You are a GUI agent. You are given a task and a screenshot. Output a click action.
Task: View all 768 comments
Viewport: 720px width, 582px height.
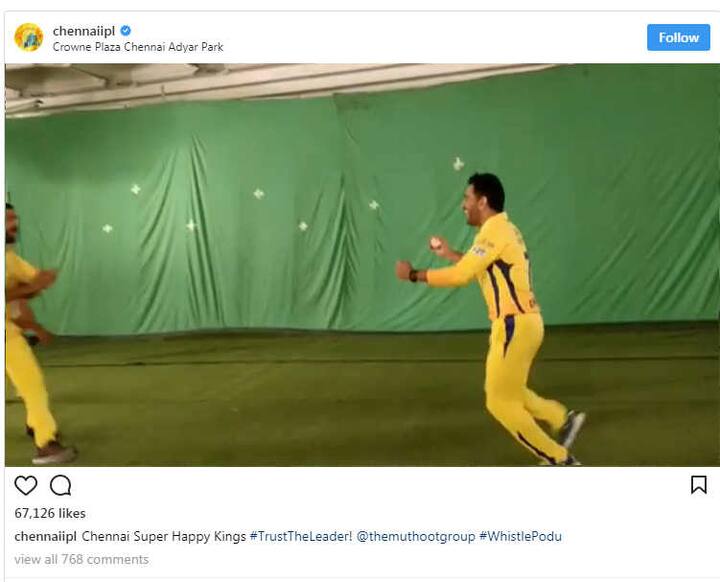point(81,559)
